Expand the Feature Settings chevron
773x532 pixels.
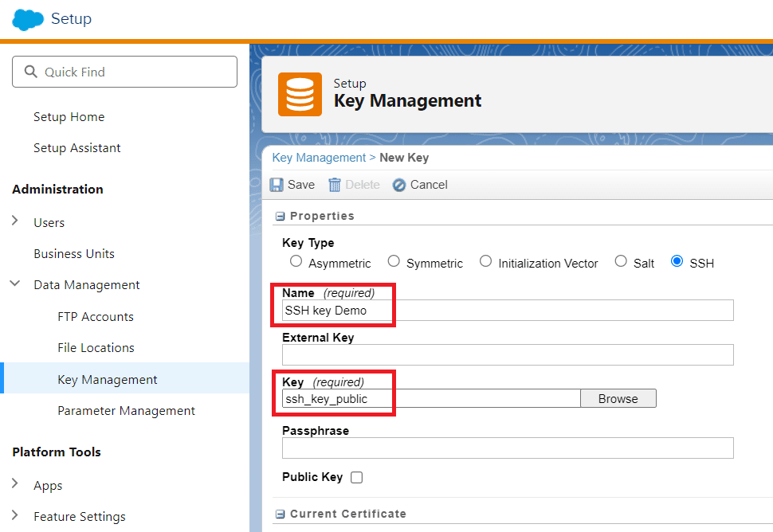(x=15, y=514)
